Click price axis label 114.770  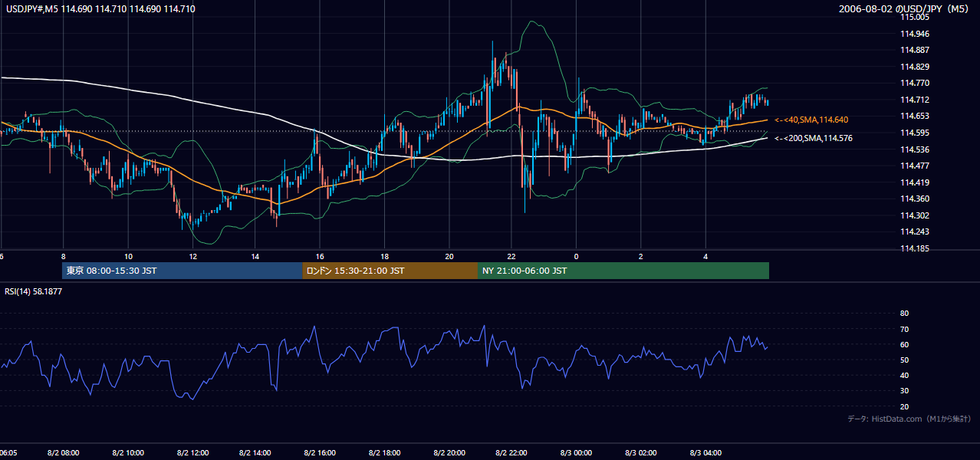coord(916,83)
